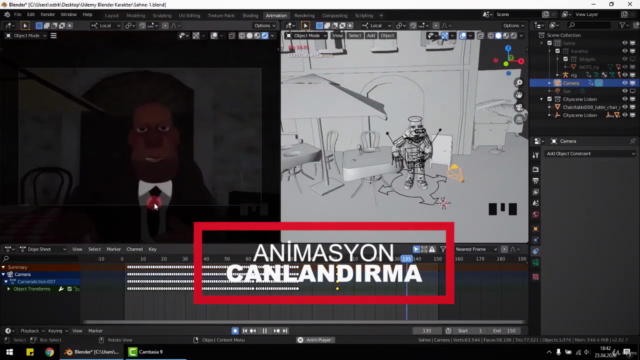Toggle visibility eye of Sun in outliner
Screen dimensions: 640x360
(x=624, y=91)
